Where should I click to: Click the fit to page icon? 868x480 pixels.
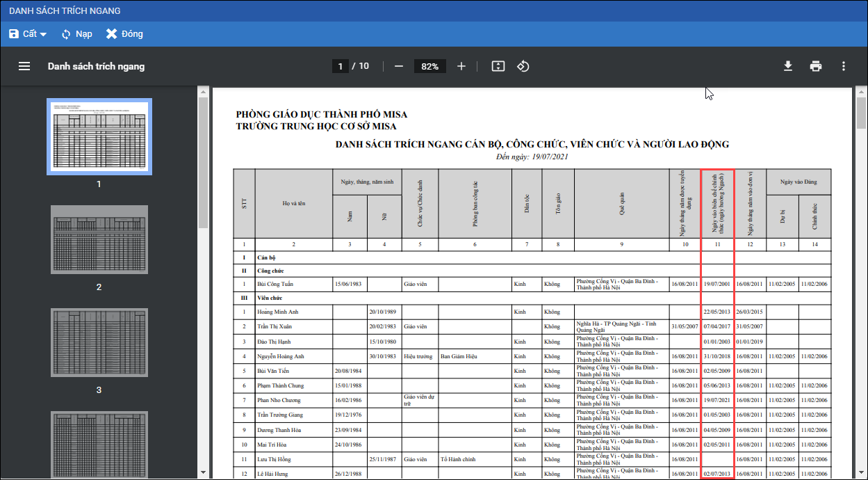click(x=498, y=66)
